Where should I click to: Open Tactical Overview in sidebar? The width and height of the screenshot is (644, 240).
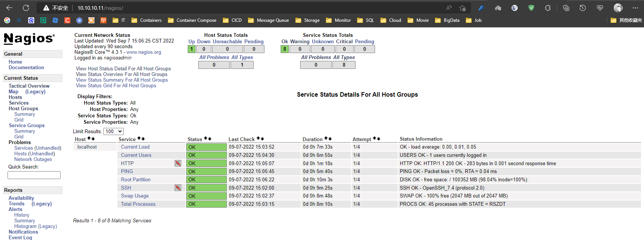click(x=29, y=86)
